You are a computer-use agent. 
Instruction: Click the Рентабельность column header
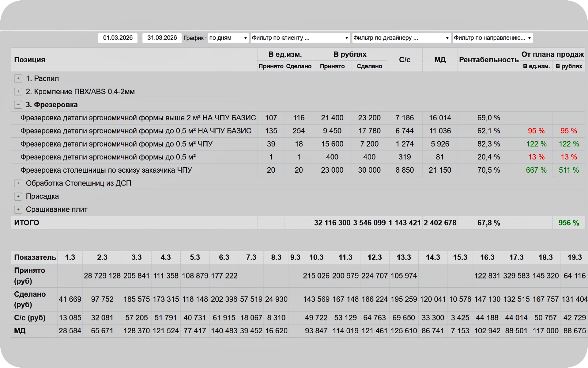pyautogui.click(x=488, y=60)
